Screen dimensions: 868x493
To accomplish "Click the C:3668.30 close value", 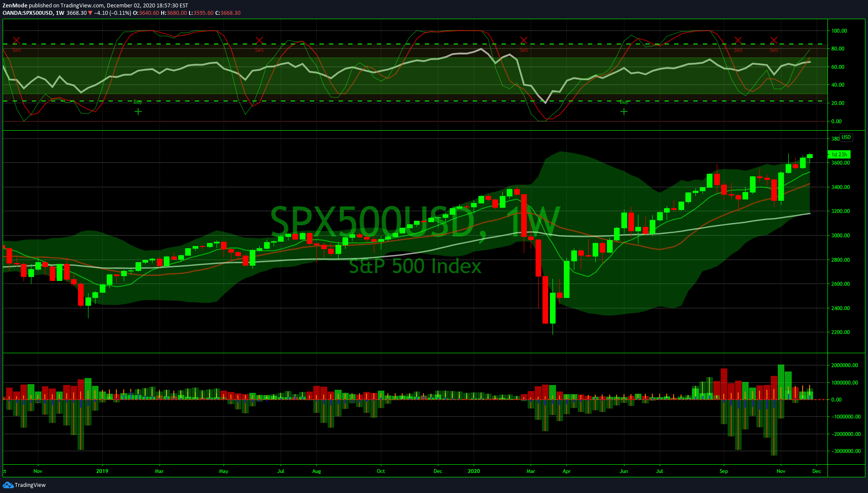I will [x=228, y=13].
